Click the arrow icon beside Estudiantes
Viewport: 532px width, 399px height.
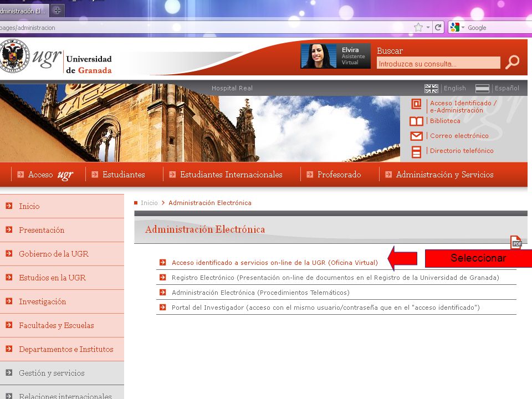[95, 175]
